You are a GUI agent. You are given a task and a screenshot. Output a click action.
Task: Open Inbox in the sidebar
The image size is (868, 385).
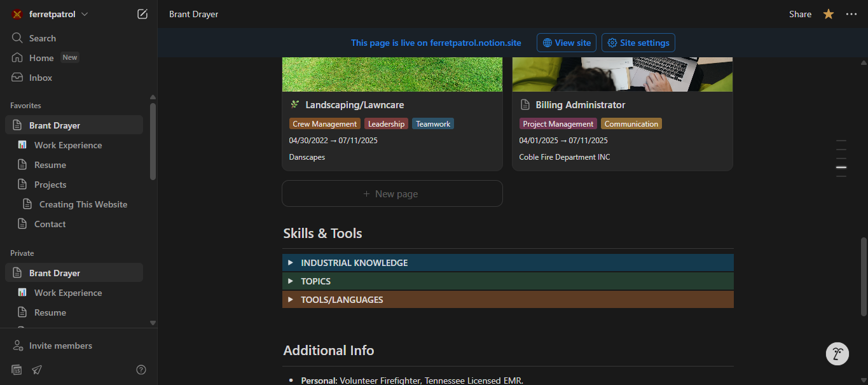click(41, 78)
